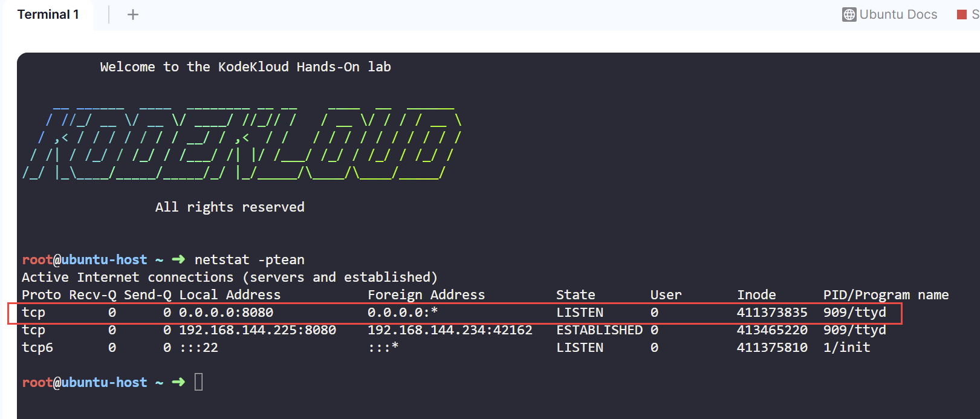
Task: Click 'LISTEN' state in the 0.0.0.0:8080 row
Action: (x=580, y=312)
